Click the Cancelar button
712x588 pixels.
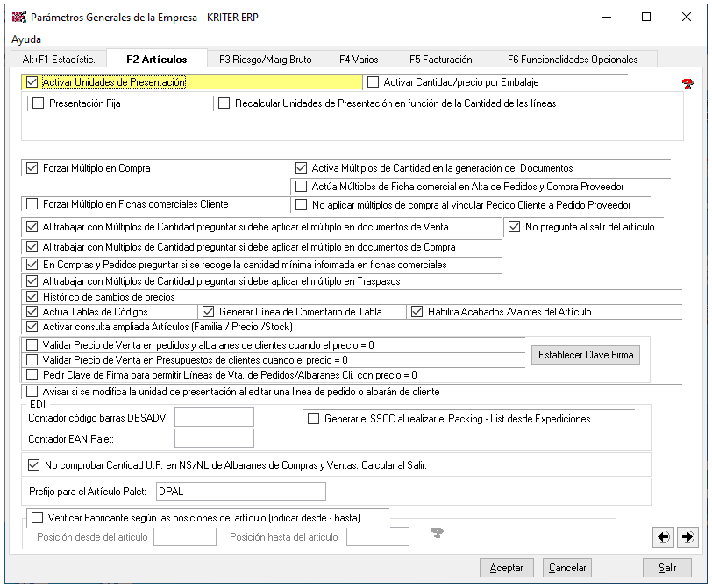click(567, 568)
